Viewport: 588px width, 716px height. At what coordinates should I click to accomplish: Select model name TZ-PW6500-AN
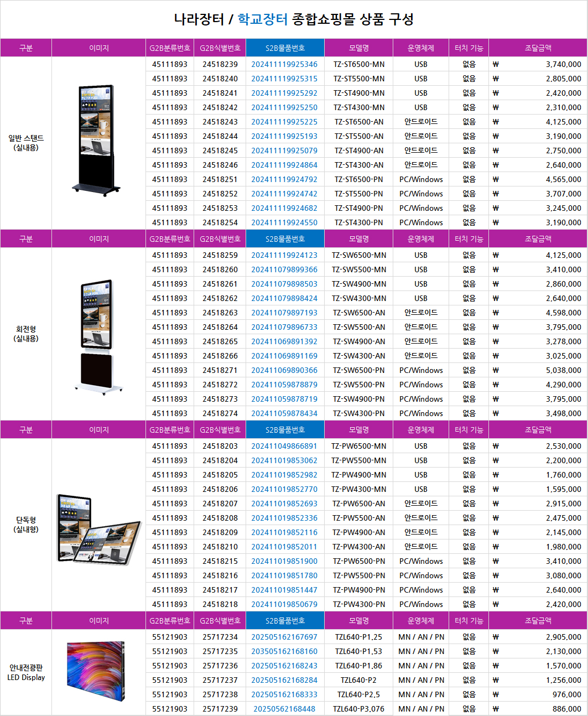coord(359,504)
